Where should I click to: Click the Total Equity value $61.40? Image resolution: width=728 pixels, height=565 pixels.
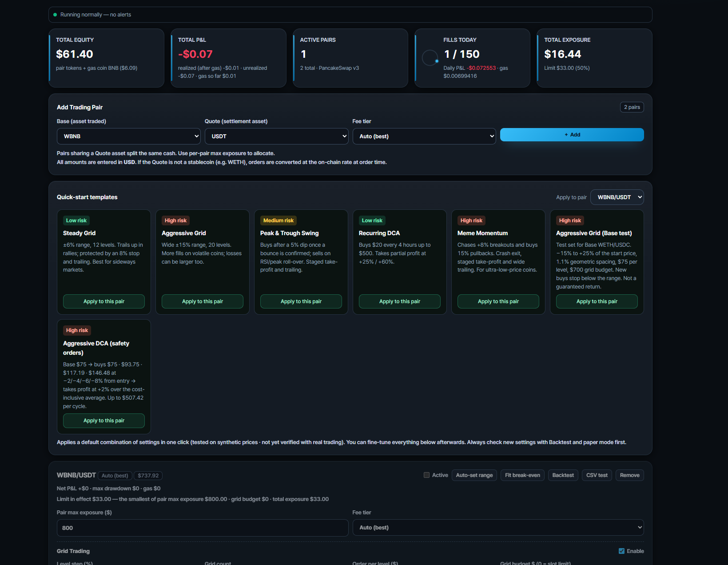[75, 54]
